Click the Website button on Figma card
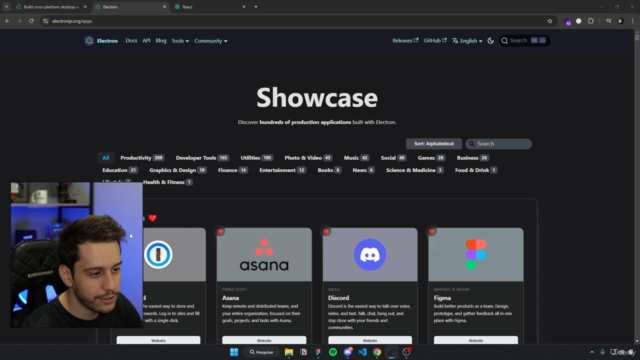 tap(476, 340)
